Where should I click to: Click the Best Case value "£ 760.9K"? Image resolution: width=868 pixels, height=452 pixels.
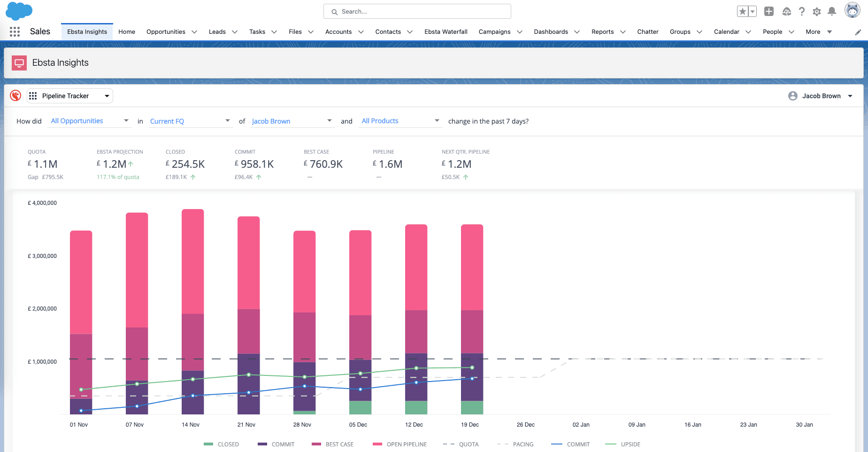pyautogui.click(x=323, y=164)
